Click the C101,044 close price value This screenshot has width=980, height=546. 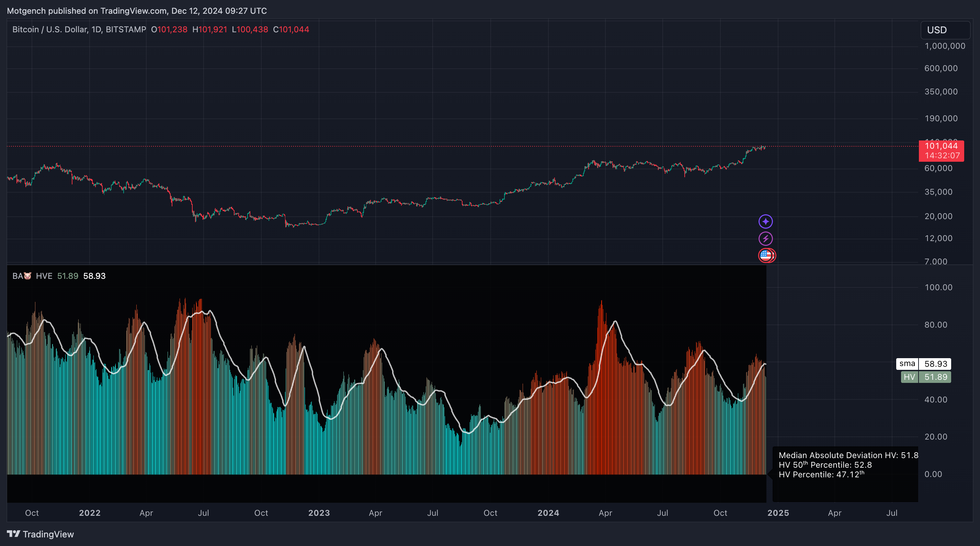291,29
